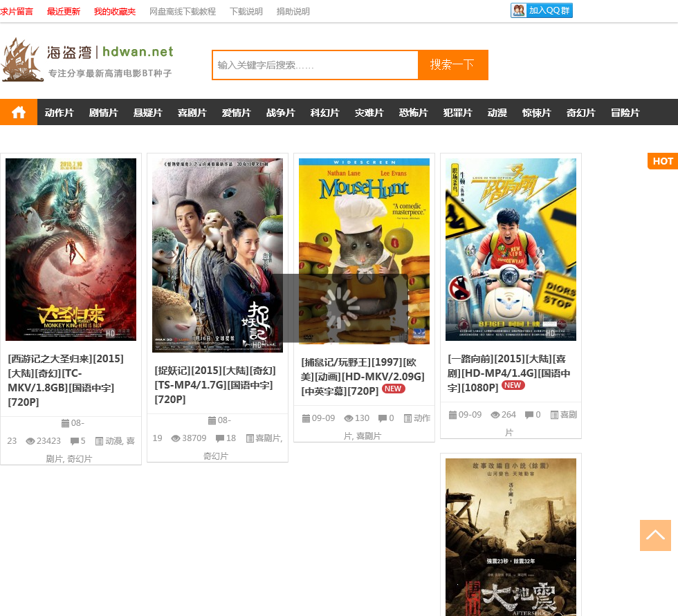Click the category list icon on 一路向前 card
This screenshot has height=616, width=678.
[x=554, y=415]
